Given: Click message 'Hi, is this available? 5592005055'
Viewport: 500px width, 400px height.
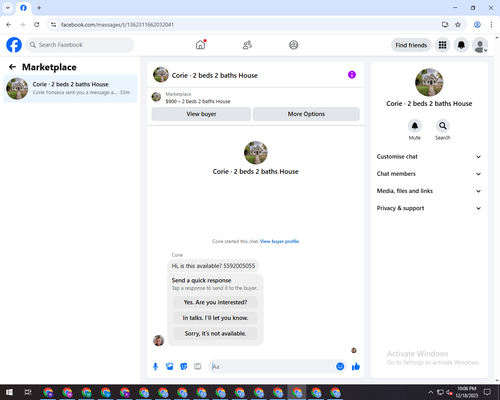Looking at the screenshot, I should (x=213, y=266).
